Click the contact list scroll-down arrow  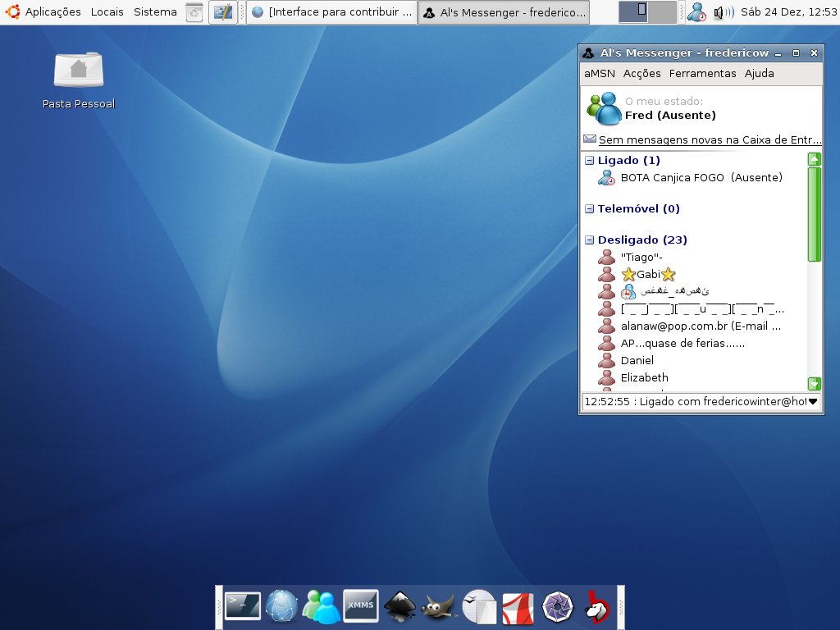pos(815,384)
